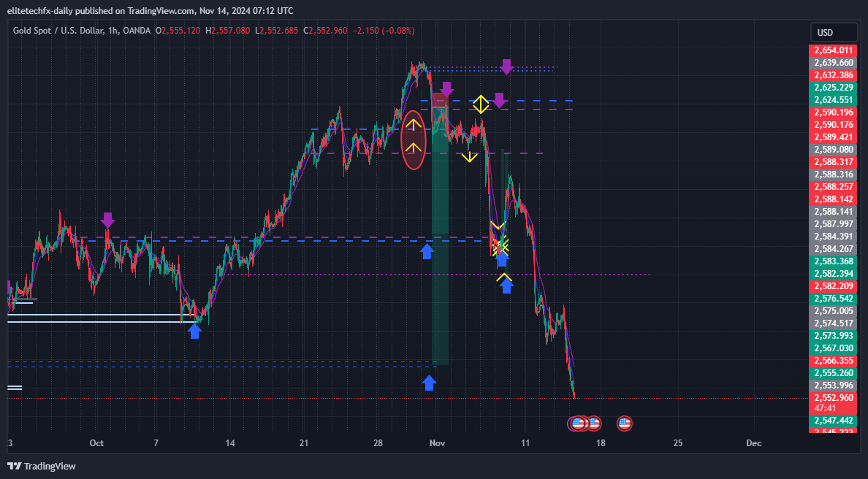Click the red ellipse with yellow arrows
The image size is (868, 479).
click(x=414, y=139)
